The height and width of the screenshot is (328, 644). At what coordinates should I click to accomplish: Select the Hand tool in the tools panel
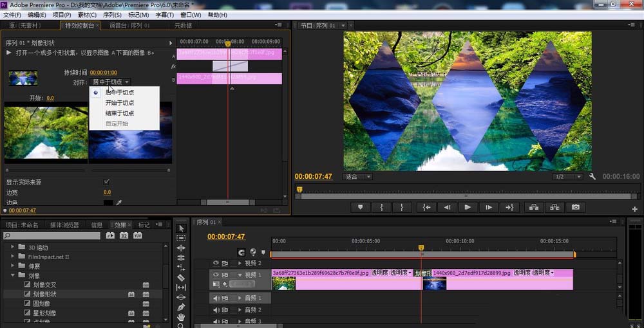pyautogui.click(x=181, y=317)
